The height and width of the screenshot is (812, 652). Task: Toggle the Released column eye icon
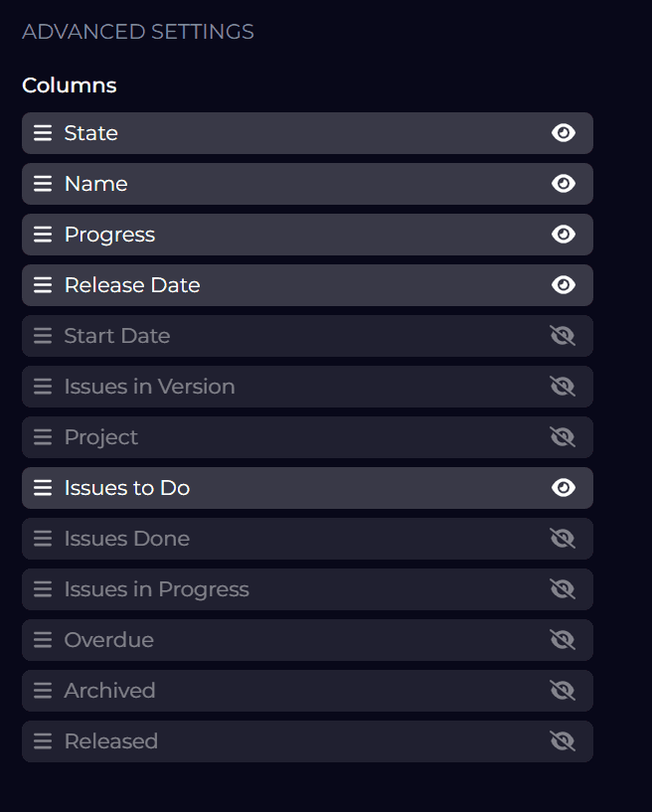tap(563, 741)
